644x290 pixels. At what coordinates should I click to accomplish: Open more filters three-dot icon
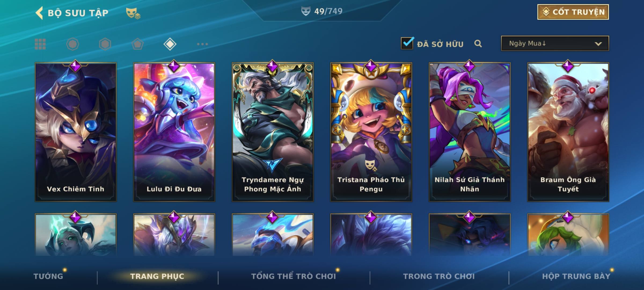(x=202, y=44)
